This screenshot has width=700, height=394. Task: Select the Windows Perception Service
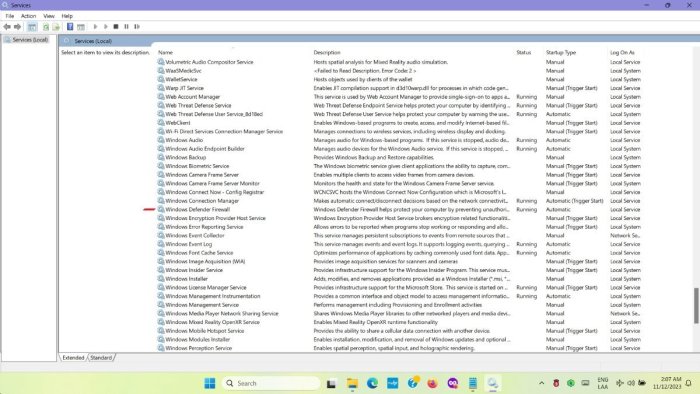point(198,348)
